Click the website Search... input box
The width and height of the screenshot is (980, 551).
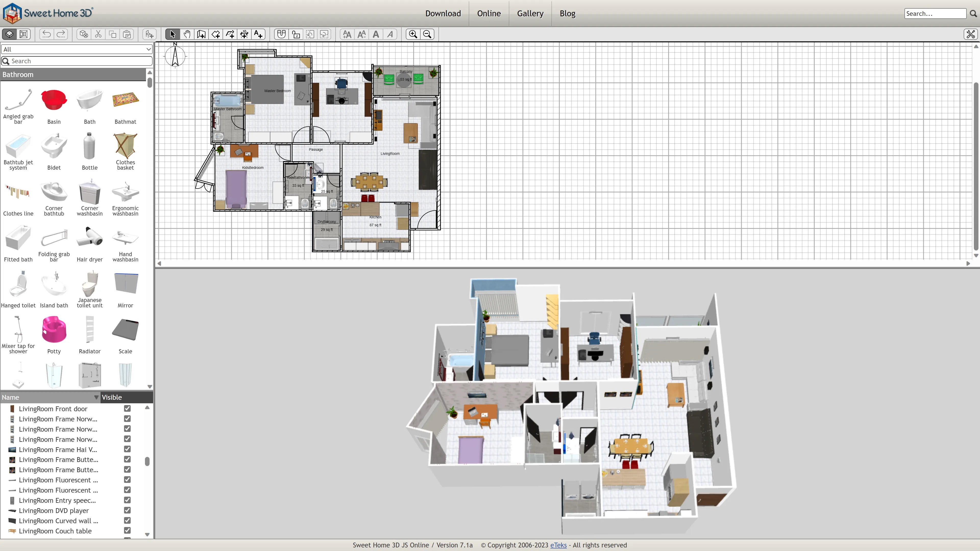(935, 14)
